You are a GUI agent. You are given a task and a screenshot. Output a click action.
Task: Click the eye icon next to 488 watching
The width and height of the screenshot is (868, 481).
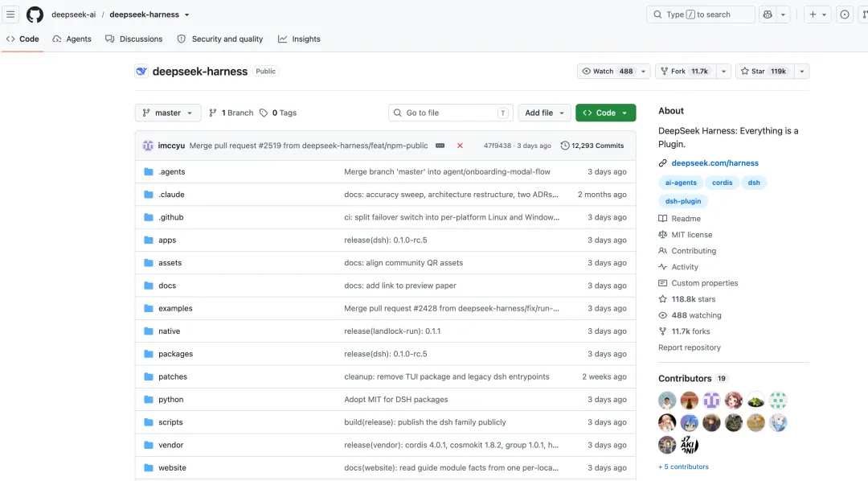pyautogui.click(x=662, y=314)
